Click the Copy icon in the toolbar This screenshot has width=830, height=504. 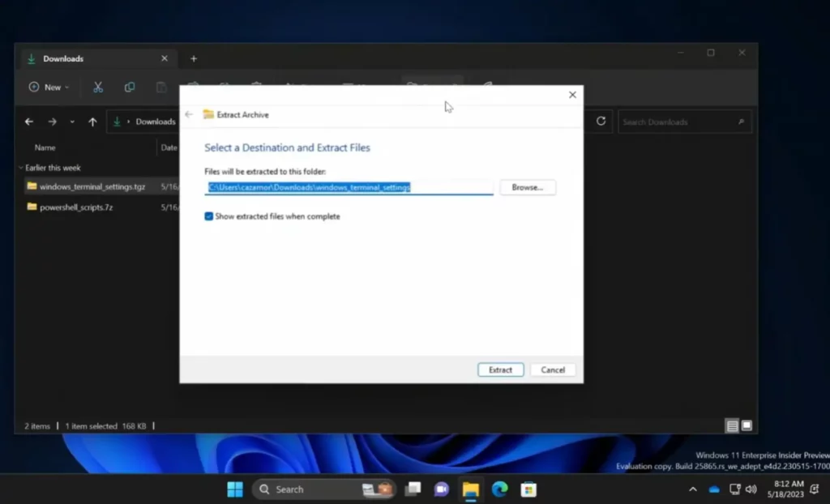tap(130, 87)
